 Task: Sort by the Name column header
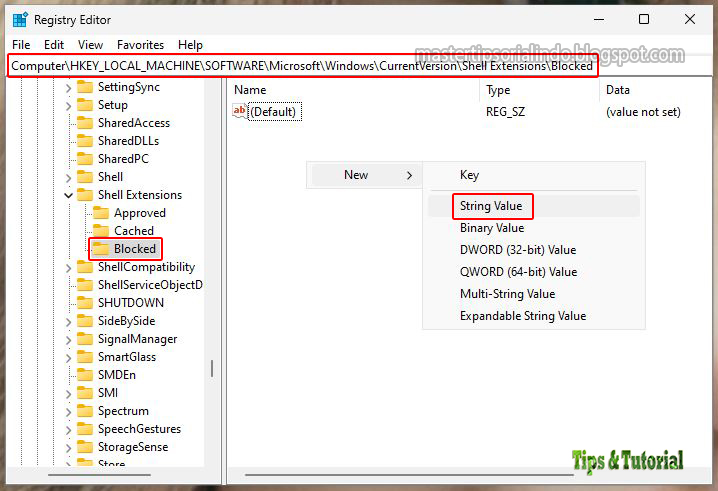(x=354, y=90)
